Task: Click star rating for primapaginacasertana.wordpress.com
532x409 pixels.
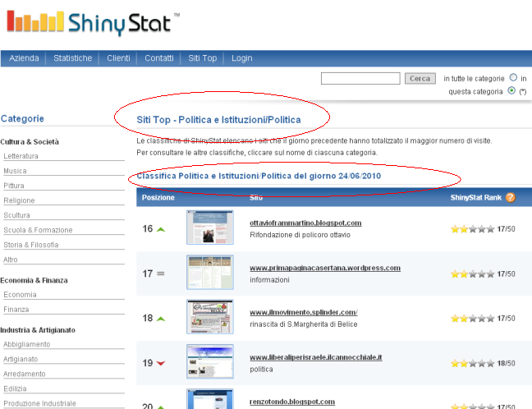Action: click(x=472, y=274)
